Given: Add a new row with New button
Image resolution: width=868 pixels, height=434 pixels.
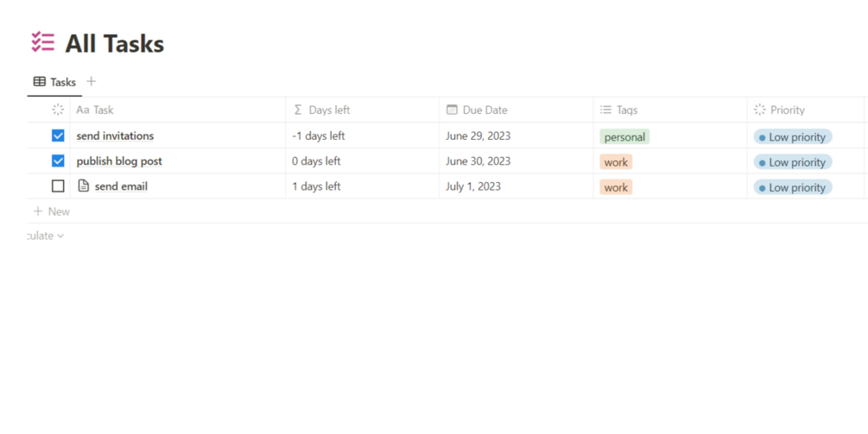Looking at the screenshot, I should [52, 211].
